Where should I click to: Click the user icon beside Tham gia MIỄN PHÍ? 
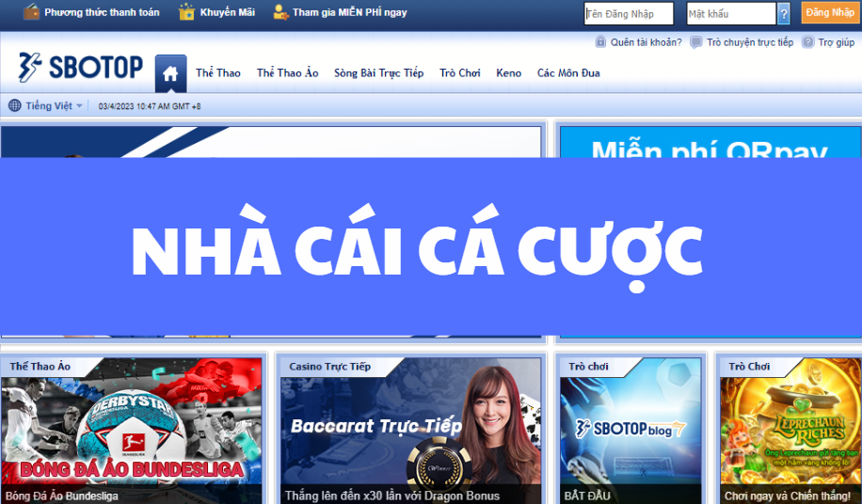click(281, 12)
